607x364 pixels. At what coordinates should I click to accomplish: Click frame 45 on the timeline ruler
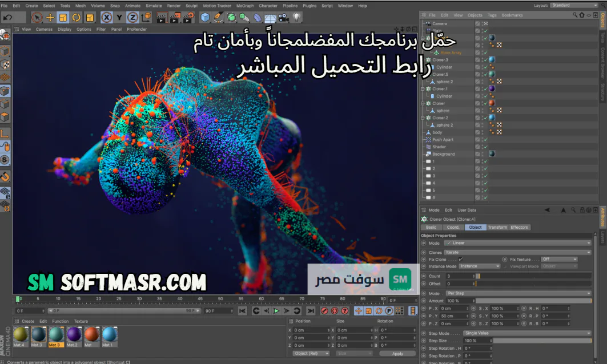[x=200, y=299]
